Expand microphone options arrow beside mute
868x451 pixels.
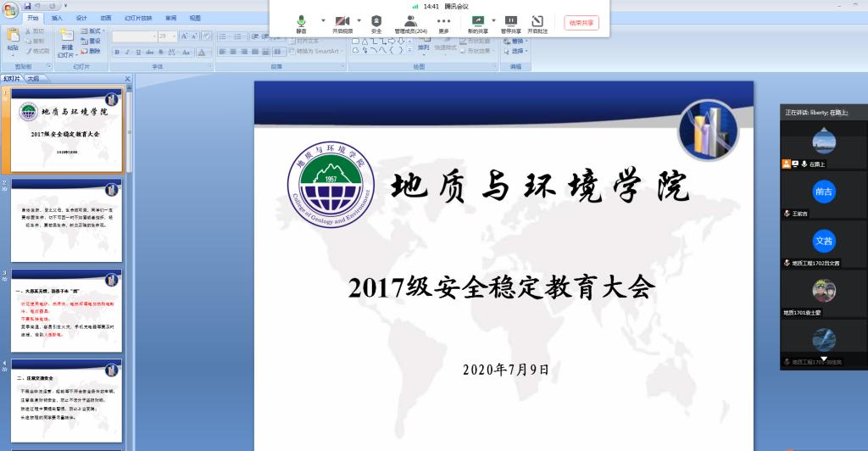click(x=321, y=20)
